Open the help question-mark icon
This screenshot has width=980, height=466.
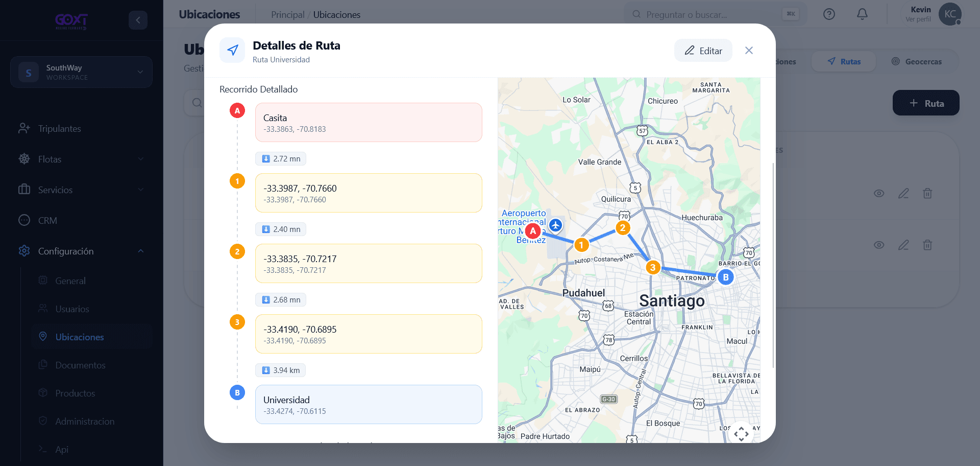(x=829, y=14)
